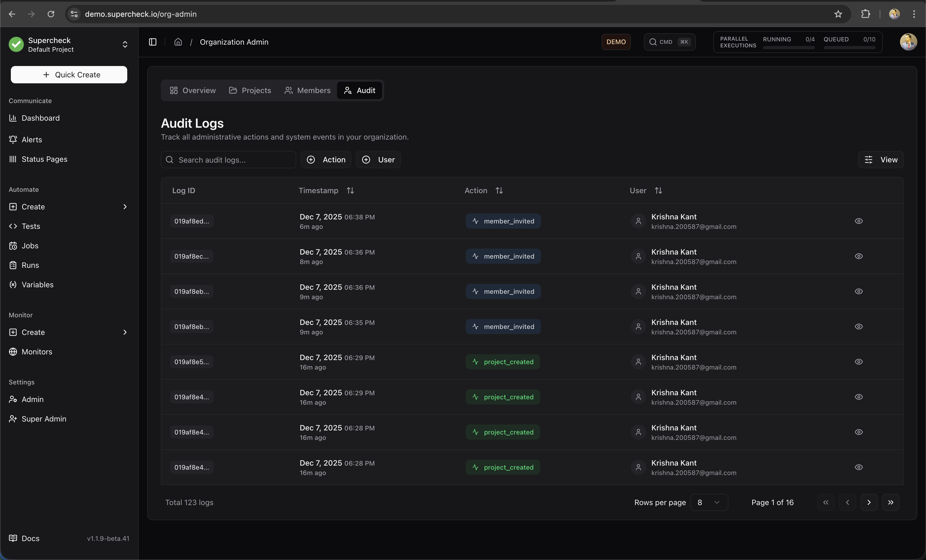Click the Quick Create button
Screen dimensions: 926x560
point(69,75)
